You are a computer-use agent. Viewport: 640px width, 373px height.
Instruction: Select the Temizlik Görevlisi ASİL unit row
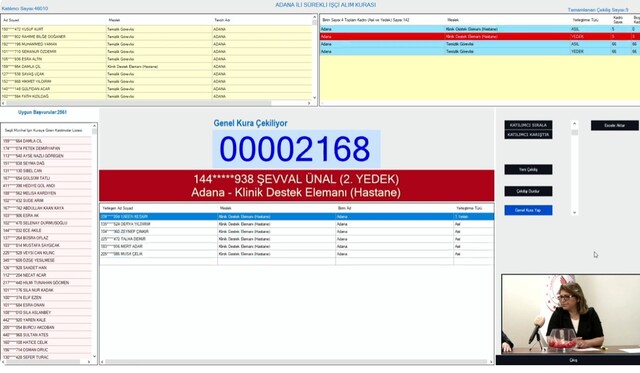pos(480,44)
